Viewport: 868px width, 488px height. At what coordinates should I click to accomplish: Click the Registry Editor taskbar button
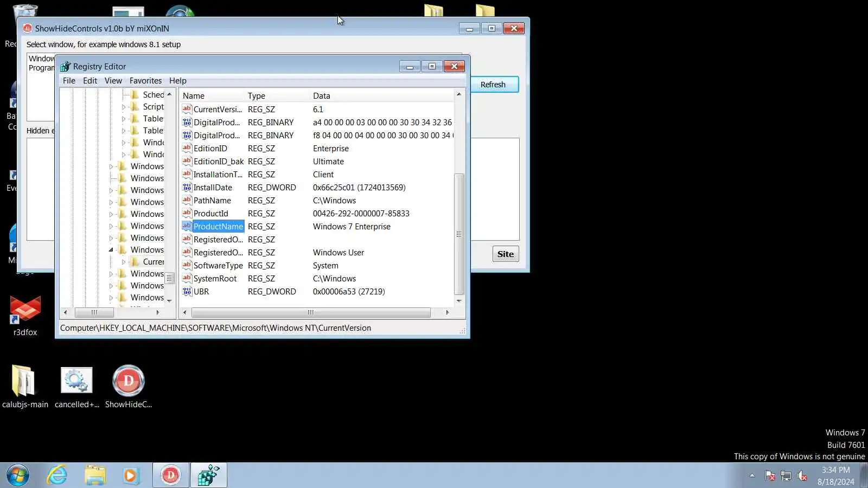click(x=209, y=476)
